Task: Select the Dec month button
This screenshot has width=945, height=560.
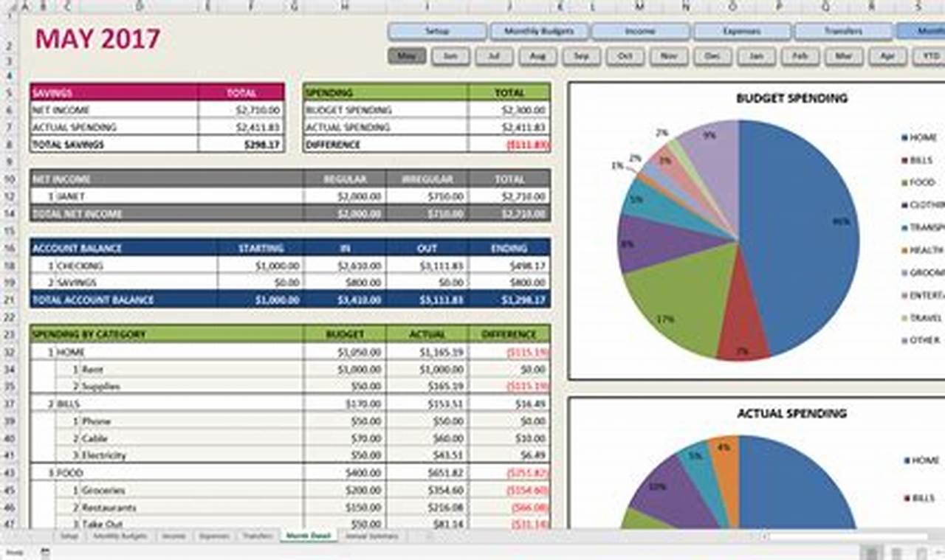Action: click(712, 56)
